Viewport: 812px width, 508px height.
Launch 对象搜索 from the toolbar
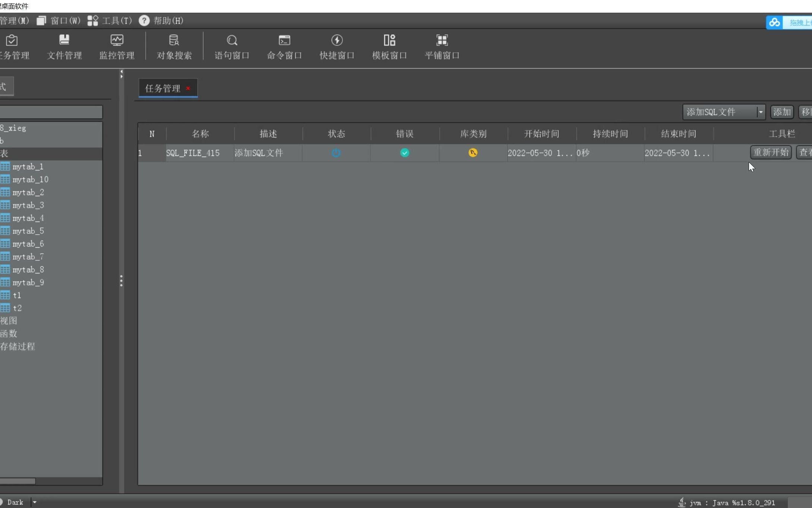(x=174, y=46)
